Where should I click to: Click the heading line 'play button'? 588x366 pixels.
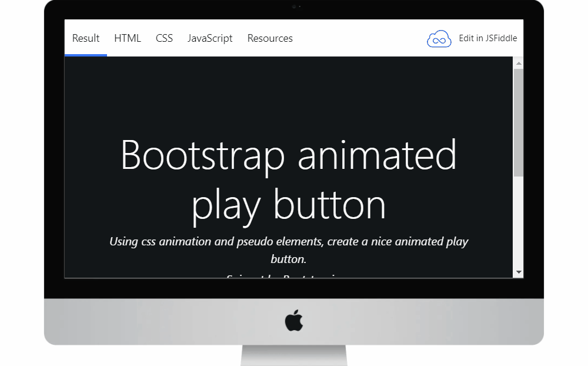pos(288,205)
